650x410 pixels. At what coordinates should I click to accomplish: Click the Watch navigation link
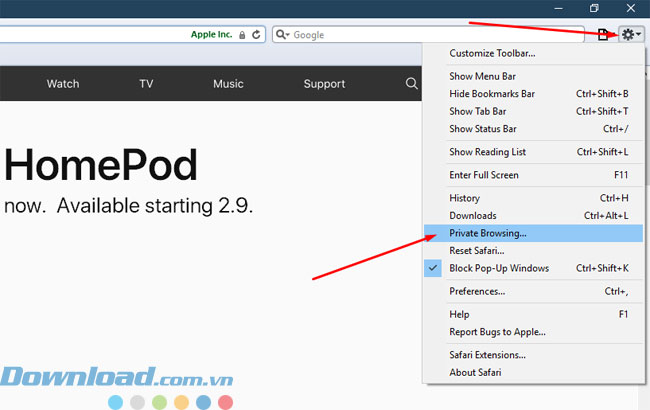tap(63, 84)
